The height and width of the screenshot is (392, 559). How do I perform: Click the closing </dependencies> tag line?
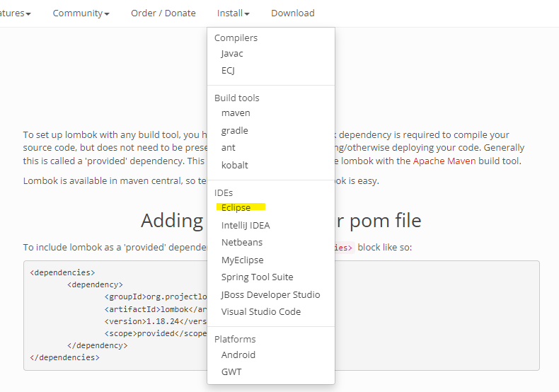tap(65, 357)
